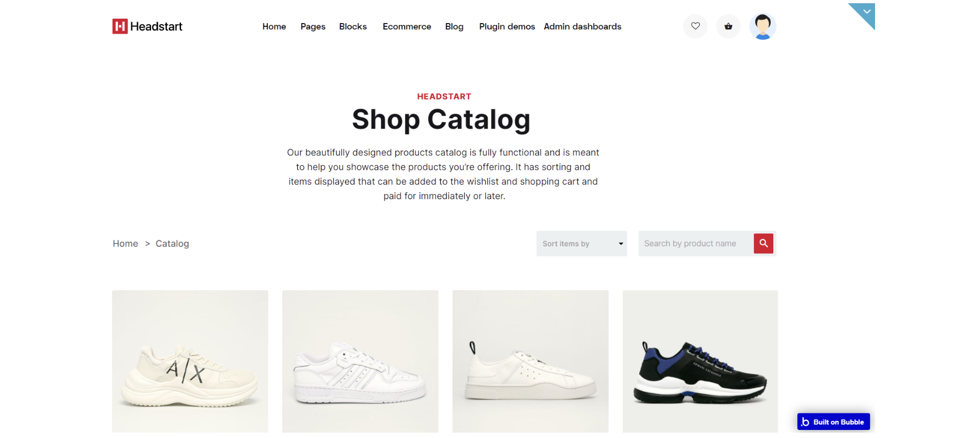Click the user profile avatar
The width and height of the screenshot is (980, 438).
763,26
